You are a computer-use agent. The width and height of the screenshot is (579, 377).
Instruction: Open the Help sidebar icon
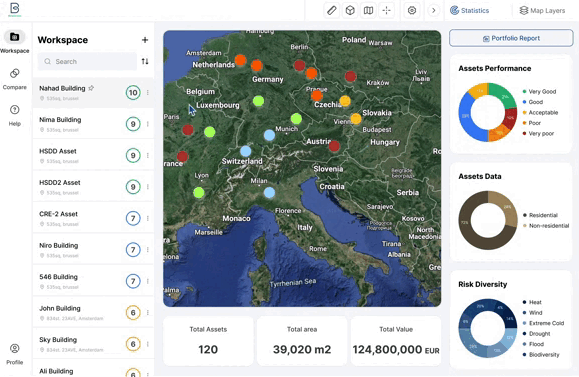coord(14,115)
